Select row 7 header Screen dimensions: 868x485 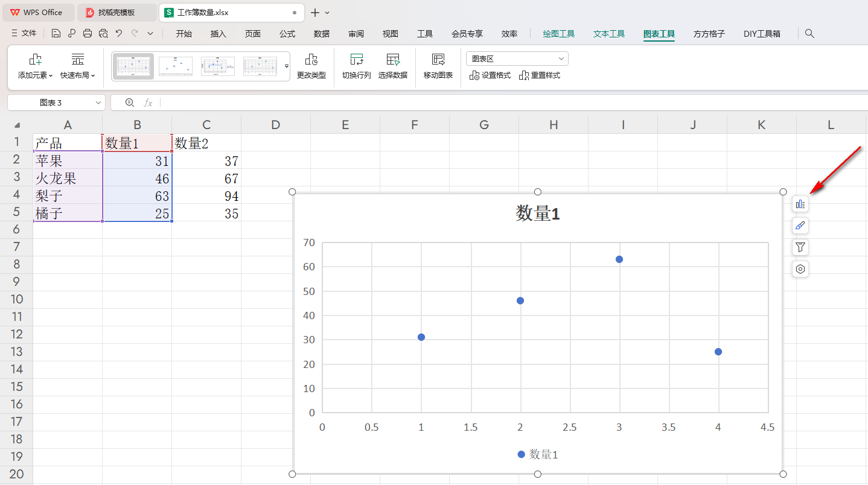pos(16,247)
